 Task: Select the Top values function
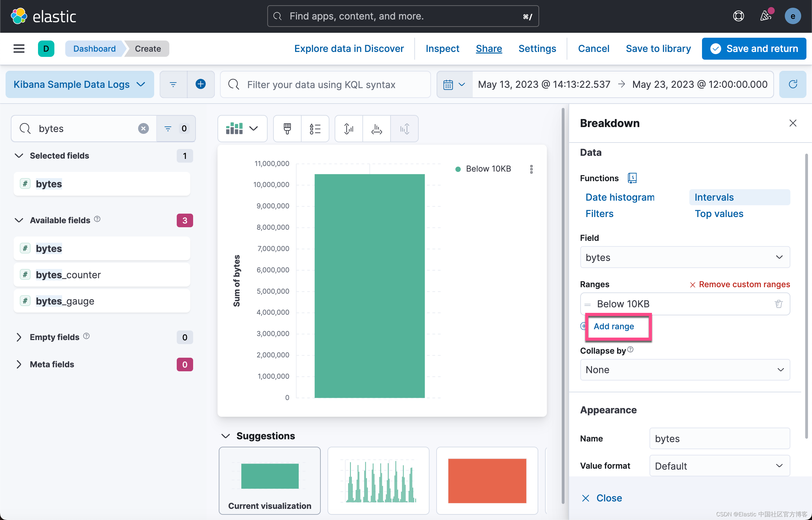[719, 214]
